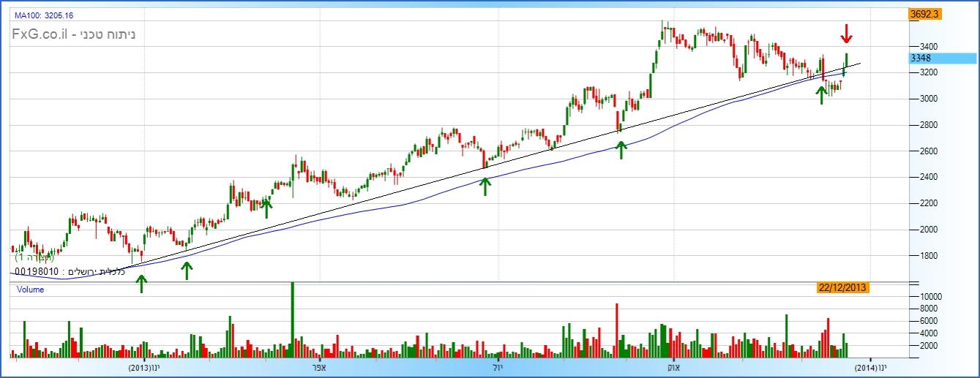Click the green up arrow near 2800 level
This screenshot has width=980, height=378.
(621, 149)
